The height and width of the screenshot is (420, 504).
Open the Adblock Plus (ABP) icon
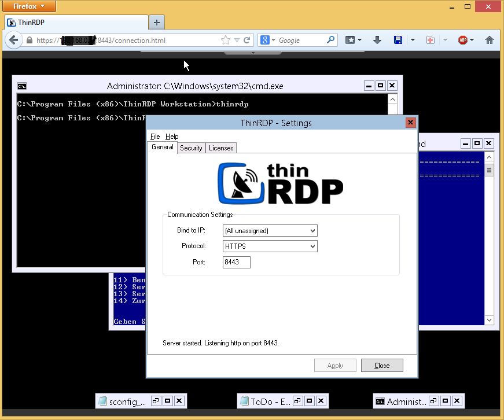[463, 40]
